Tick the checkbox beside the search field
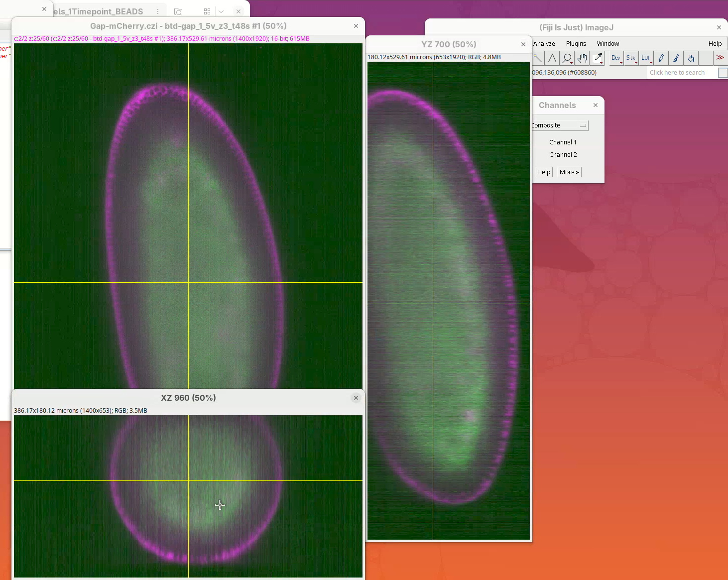The image size is (728, 580). pyautogui.click(x=723, y=73)
